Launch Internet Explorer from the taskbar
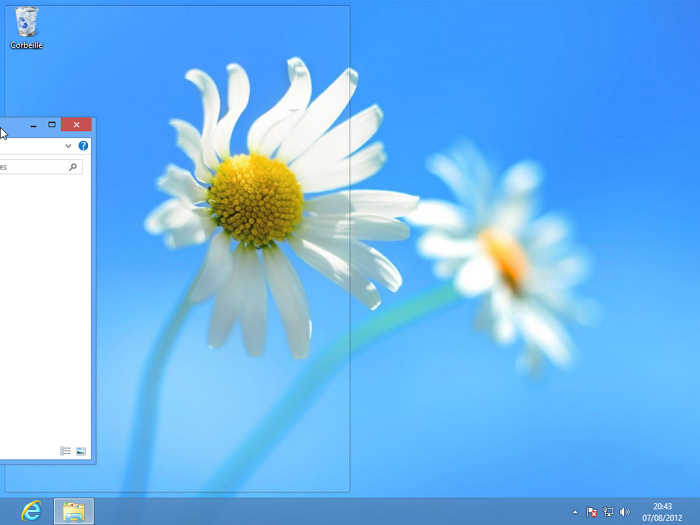700x525 pixels. click(x=31, y=511)
